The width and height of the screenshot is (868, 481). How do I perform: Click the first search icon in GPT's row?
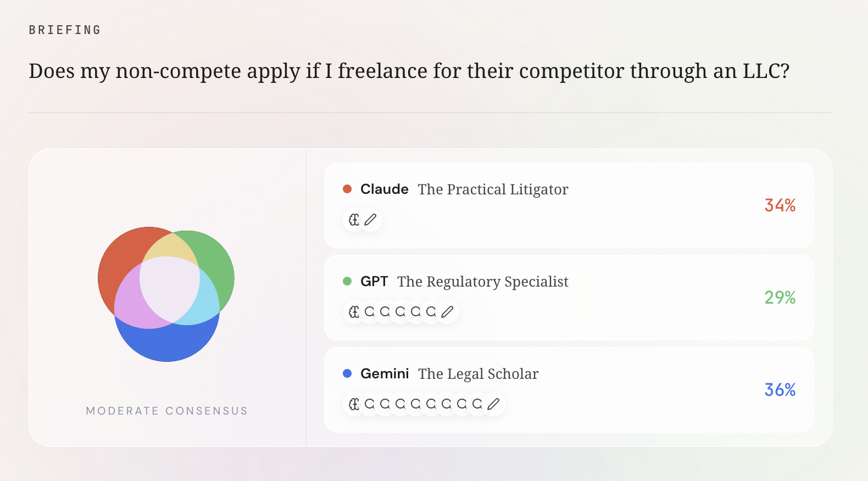click(x=370, y=312)
